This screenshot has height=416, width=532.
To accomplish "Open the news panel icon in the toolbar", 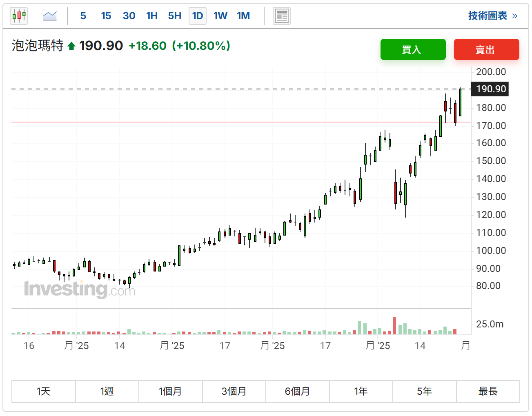I will tap(282, 16).
